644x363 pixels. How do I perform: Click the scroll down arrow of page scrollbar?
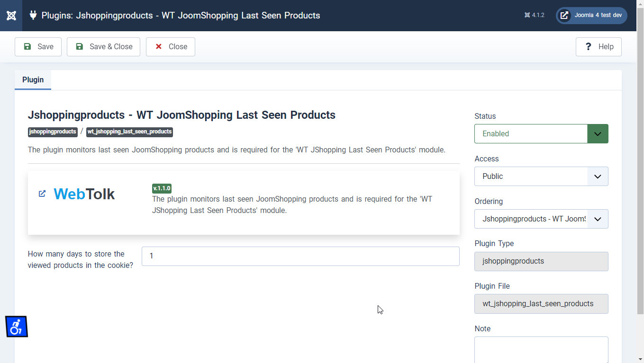[640, 359]
